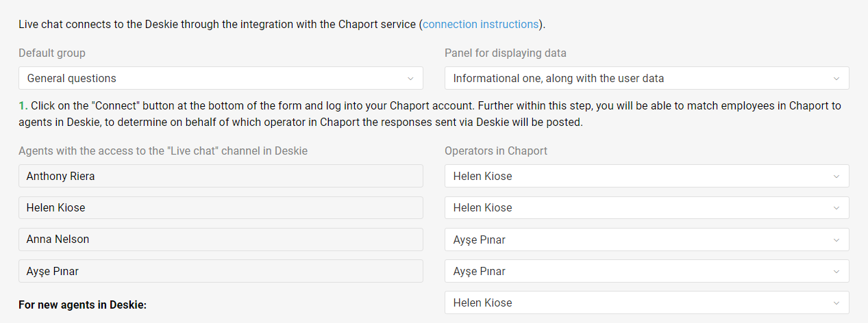Click chevron arrow in Ayşe Pınar agent's operator row
The height and width of the screenshot is (323, 868).
pyautogui.click(x=836, y=272)
